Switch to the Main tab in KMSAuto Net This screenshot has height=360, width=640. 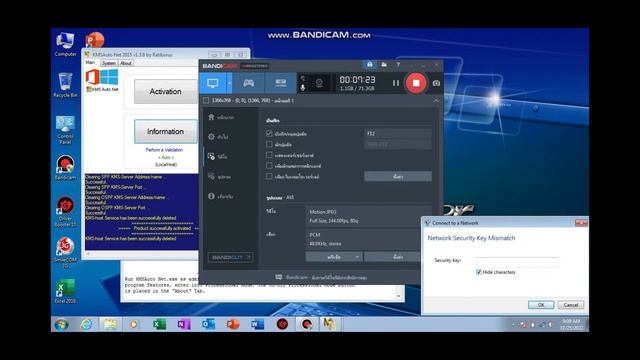(90, 62)
